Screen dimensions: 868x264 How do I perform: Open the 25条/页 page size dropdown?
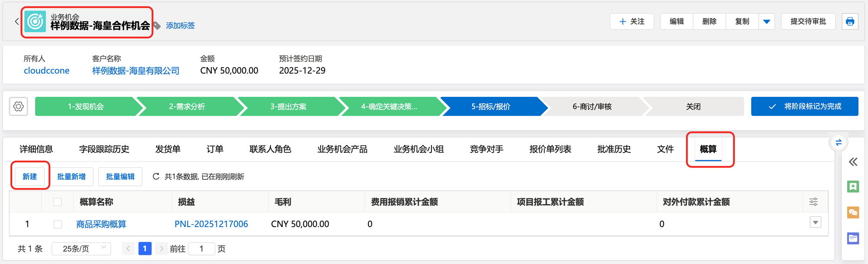pos(81,249)
